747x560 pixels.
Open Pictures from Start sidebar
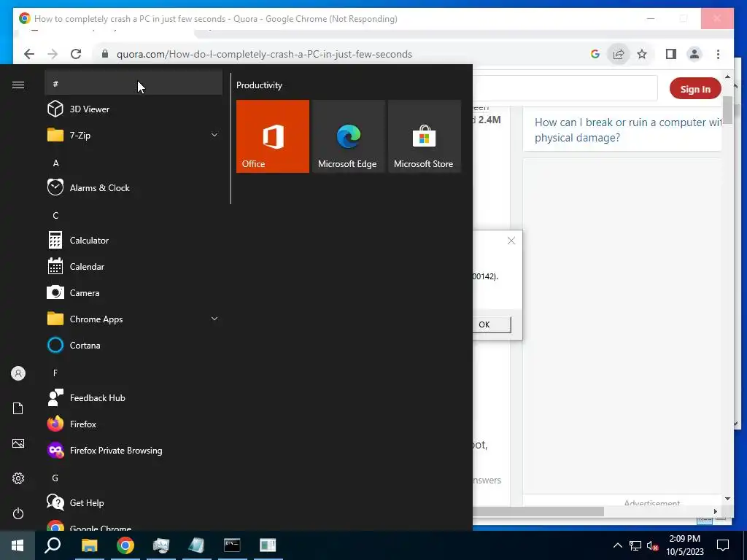18,443
